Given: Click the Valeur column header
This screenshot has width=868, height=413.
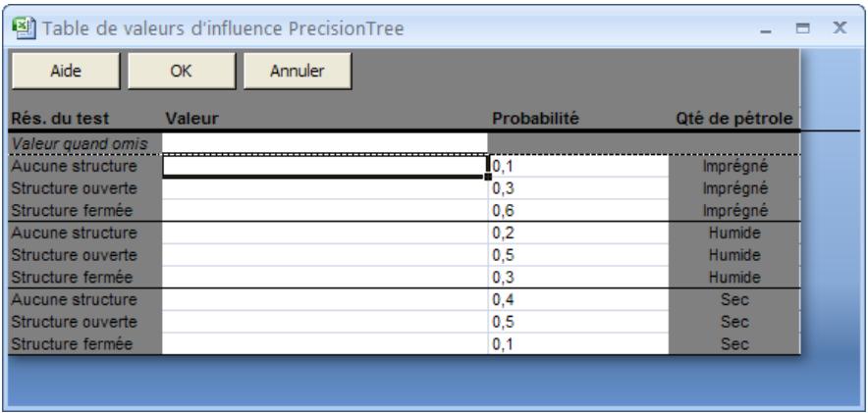Looking at the screenshot, I should click(192, 119).
